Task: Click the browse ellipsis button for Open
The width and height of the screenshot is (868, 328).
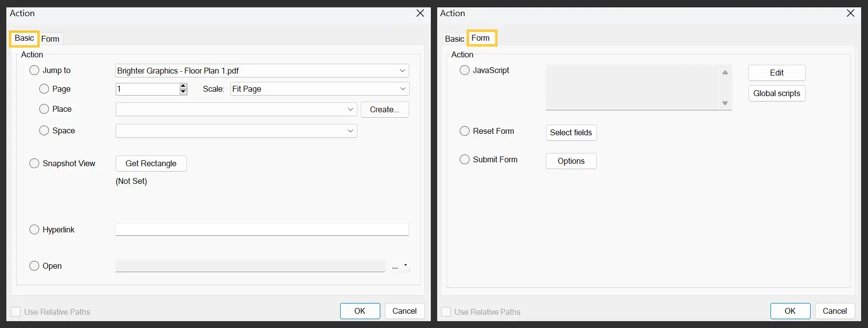Action: click(x=395, y=267)
